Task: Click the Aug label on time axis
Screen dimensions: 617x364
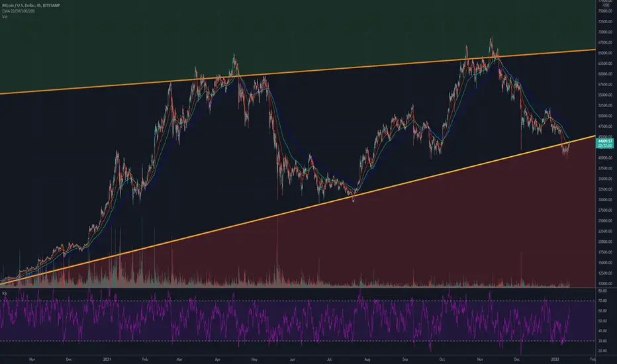Action: [x=367, y=359]
